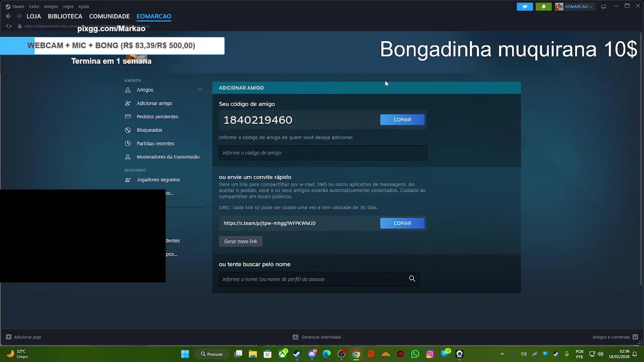Open Gerenciar downloads
The width and height of the screenshot is (644, 362).
[317, 337]
